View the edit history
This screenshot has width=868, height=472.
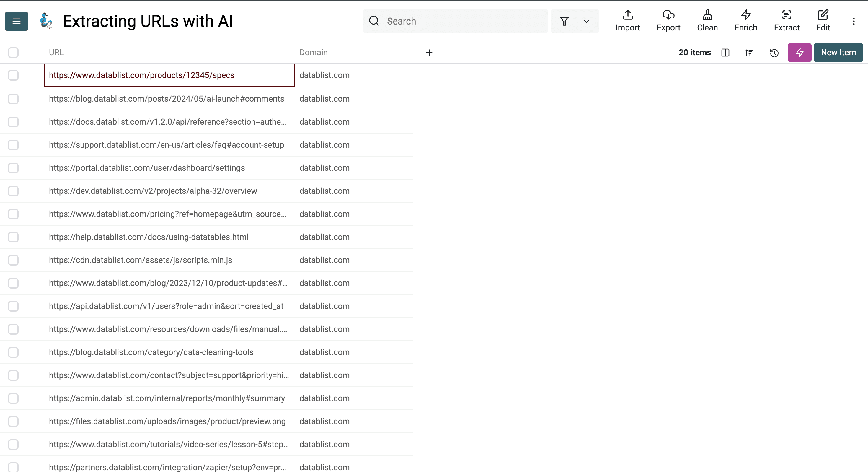[774, 53]
